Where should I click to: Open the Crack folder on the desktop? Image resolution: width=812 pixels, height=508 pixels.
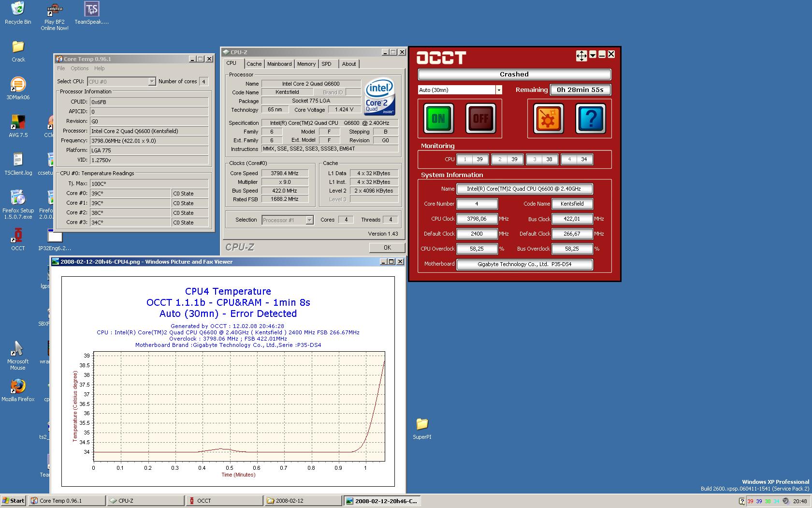click(x=18, y=51)
